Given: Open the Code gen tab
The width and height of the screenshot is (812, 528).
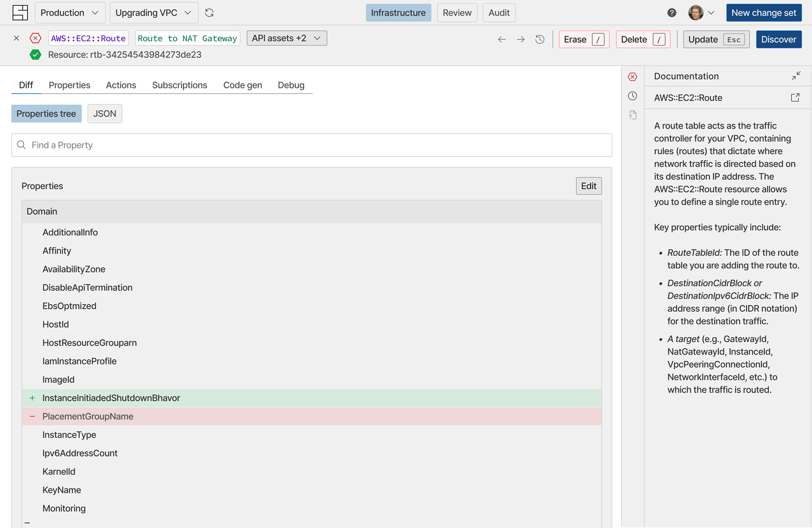Looking at the screenshot, I should [242, 85].
